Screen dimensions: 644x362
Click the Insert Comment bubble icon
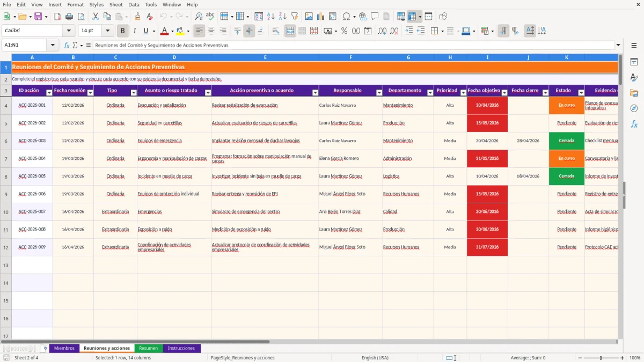click(375, 17)
